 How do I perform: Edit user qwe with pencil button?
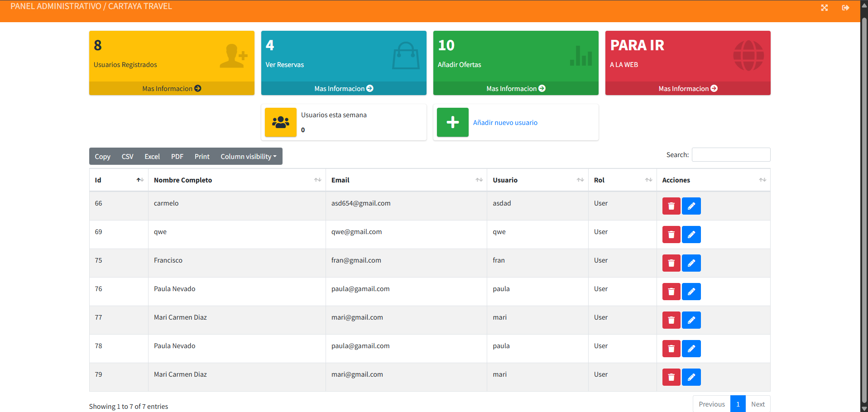691,235
